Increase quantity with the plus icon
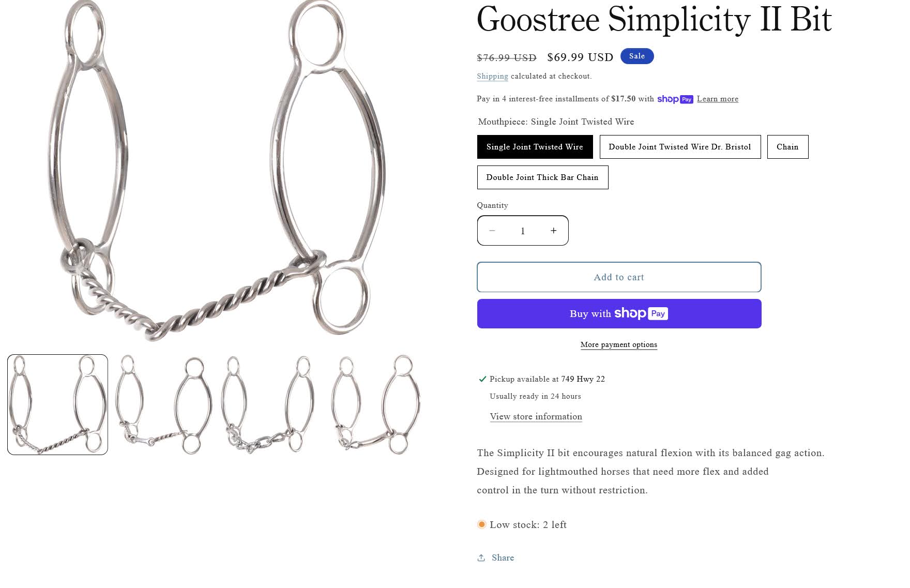The width and height of the screenshot is (910, 588). pyautogui.click(x=553, y=231)
